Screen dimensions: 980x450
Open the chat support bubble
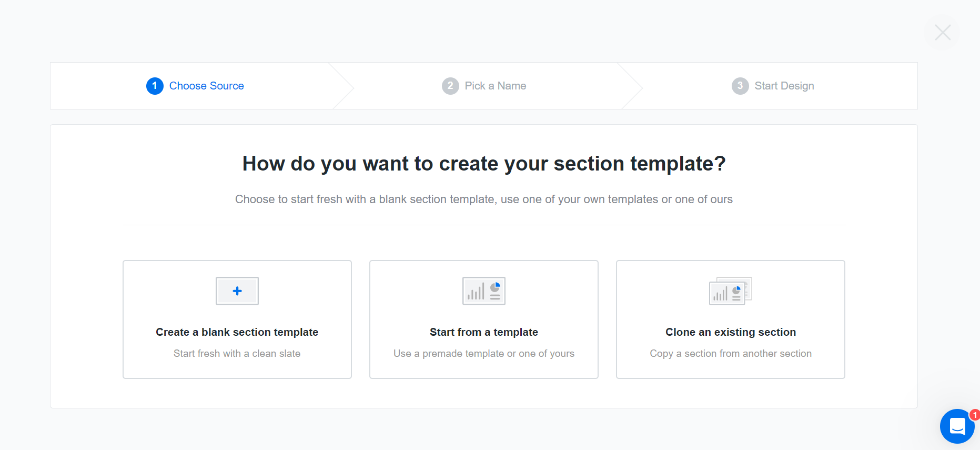(x=957, y=426)
